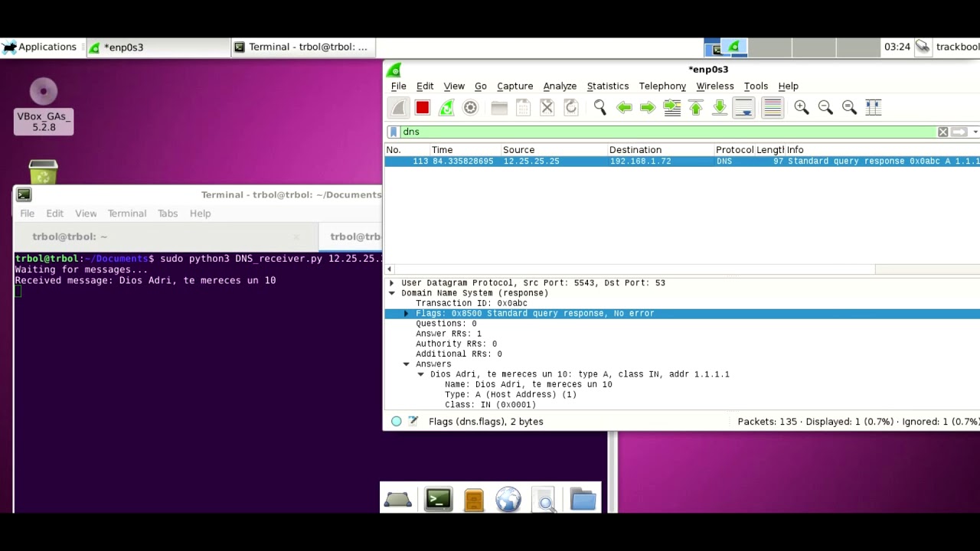Click the find packet magnifier icon
This screenshot has width=980, height=551.
pos(600,108)
